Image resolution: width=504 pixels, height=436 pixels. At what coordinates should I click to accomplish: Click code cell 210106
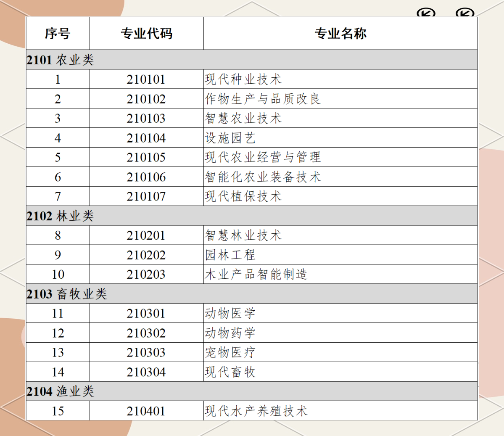point(146,177)
